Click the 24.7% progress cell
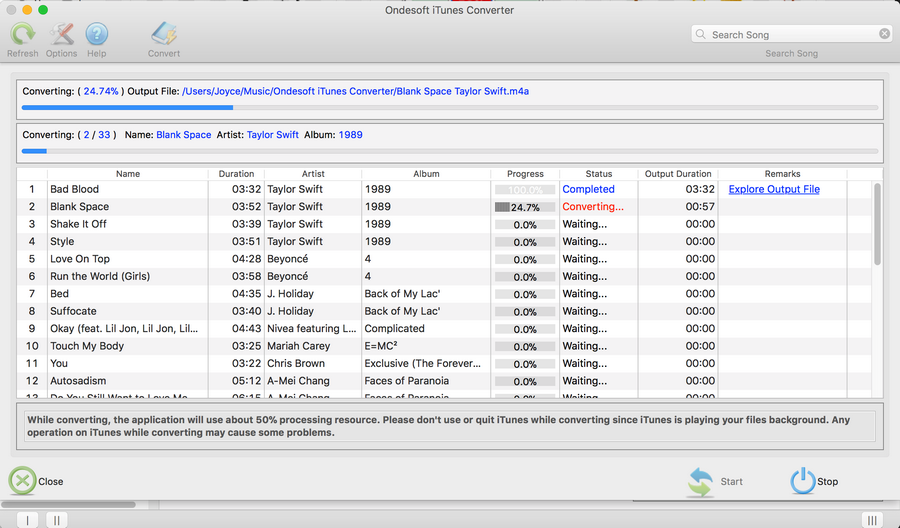Screen dimensions: 900x528 coord(525,207)
